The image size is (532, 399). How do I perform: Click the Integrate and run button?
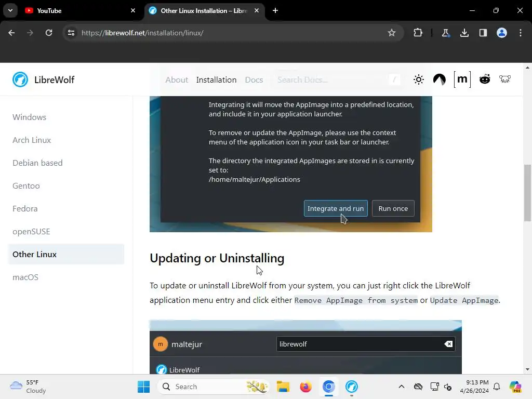coord(336,208)
